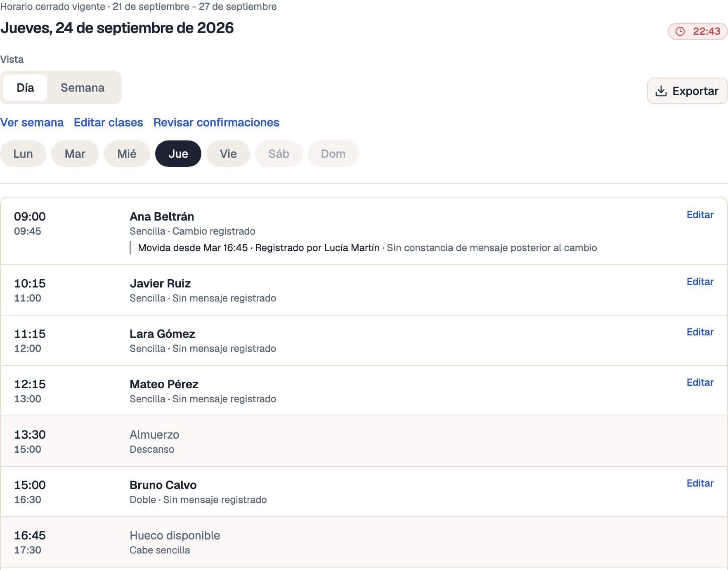Select the Lun day tab
The image size is (728, 570).
23,154
